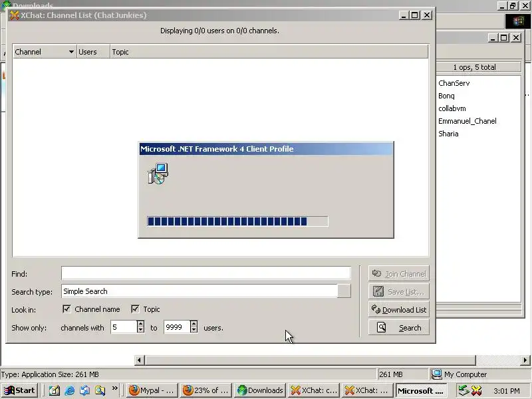
Task: Select Sharia in the XChat user list
Action: (x=448, y=134)
